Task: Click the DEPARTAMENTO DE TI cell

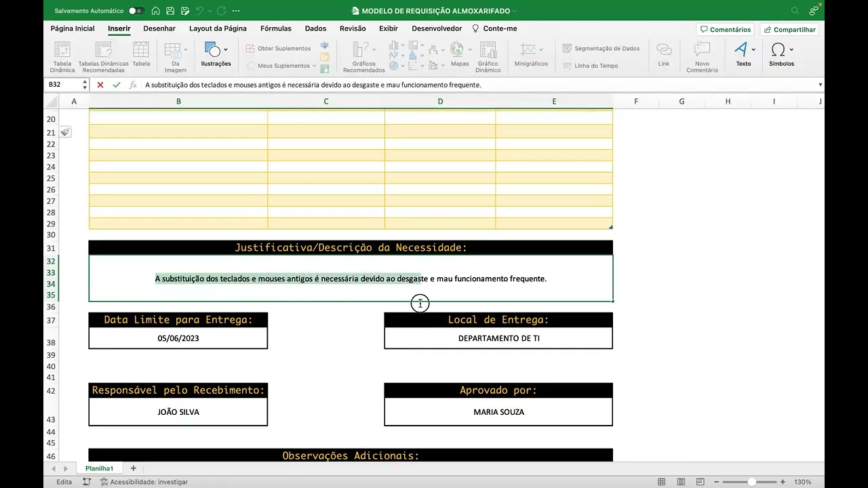Action: click(498, 338)
